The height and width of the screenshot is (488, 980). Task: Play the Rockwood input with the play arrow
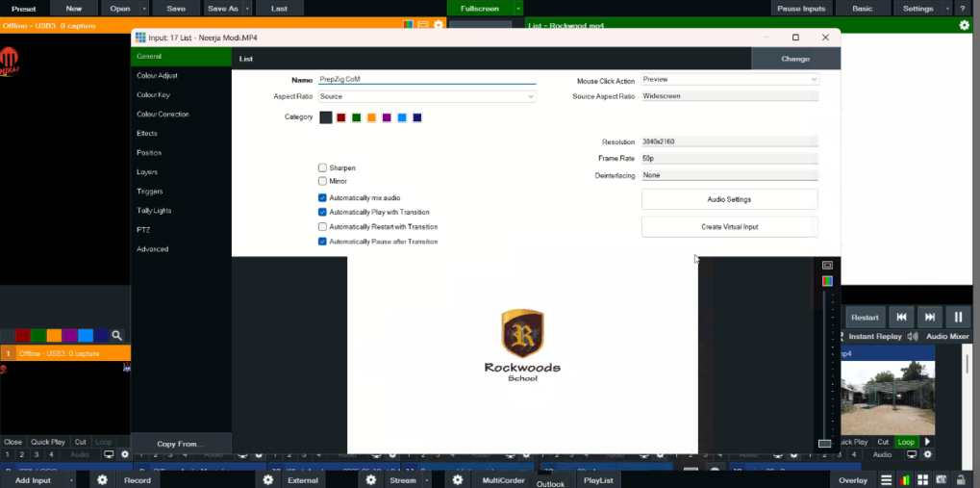(x=927, y=442)
